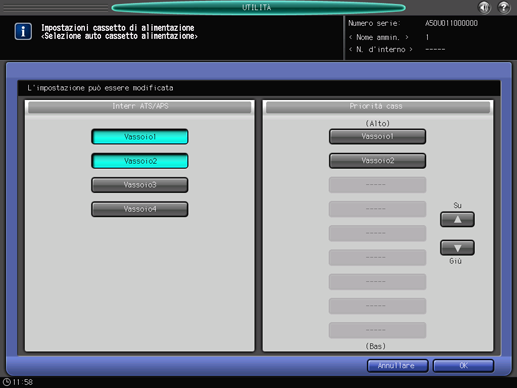The width and height of the screenshot is (517, 388).
Task: Click the 'Priorità cass' panel header
Action: (x=377, y=107)
